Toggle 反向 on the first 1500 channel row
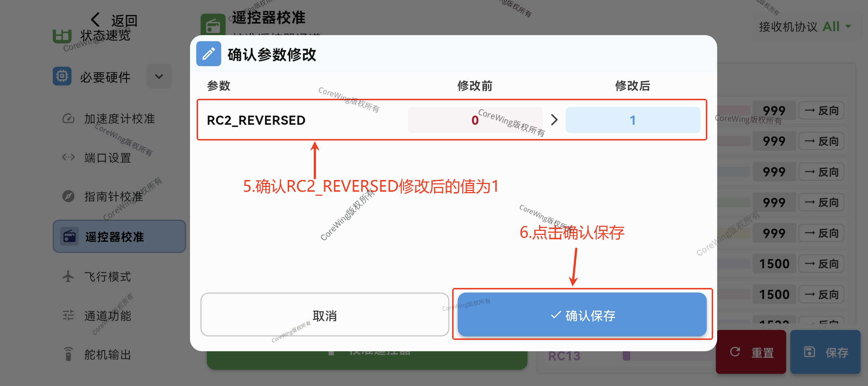The image size is (868, 386). pyautogui.click(x=821, y=264)
